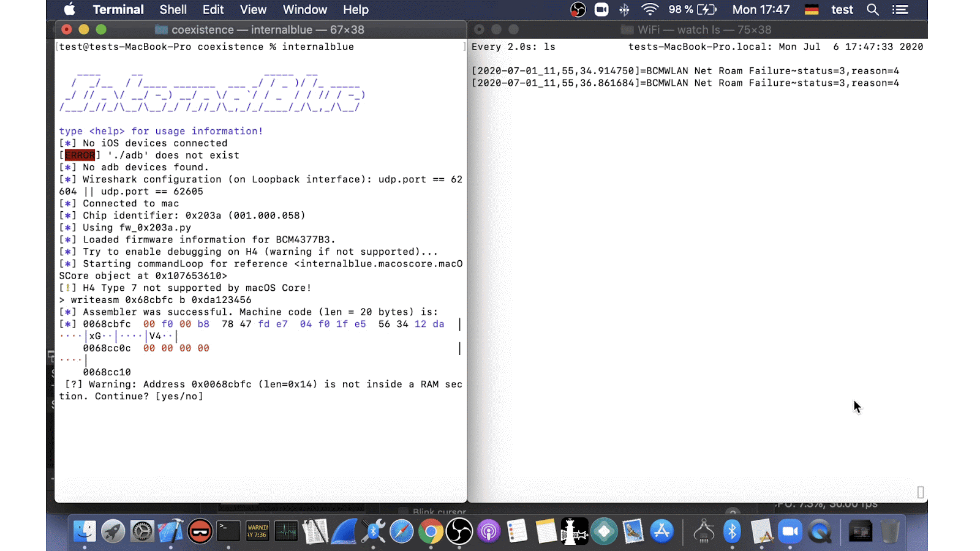The height and width of the screenshot is (551, 980).
Task: Click 'Every 2.0s: ls' in WiFi window
Action: coord(513,47)
